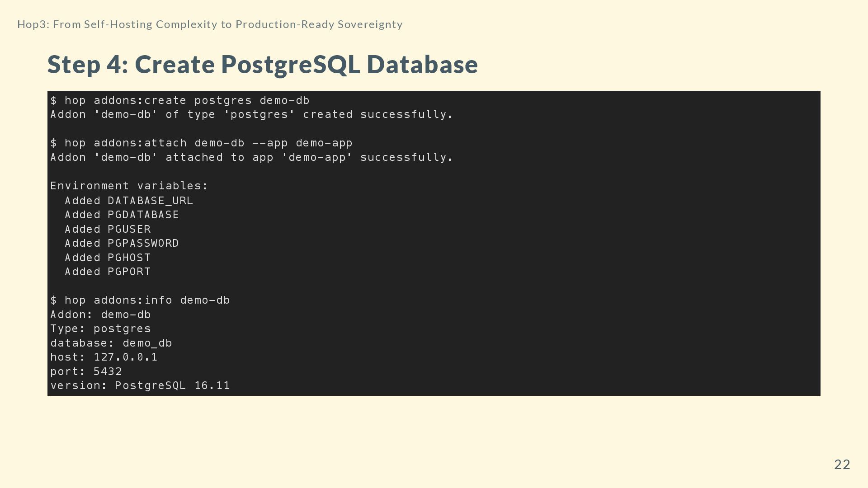Click the 'created successfully' output line
This screenshot has height=488, width=868.
point(251,115)
